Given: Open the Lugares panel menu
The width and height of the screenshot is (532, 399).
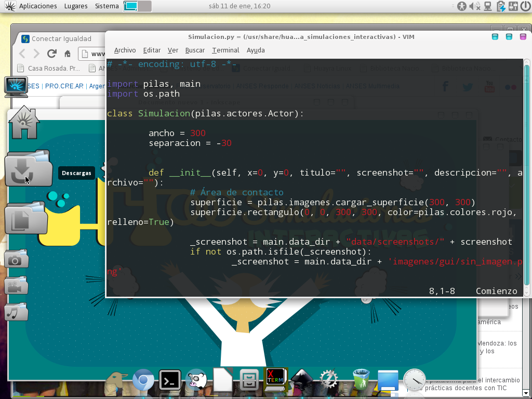Looking at the screenshot, I should (x=76, y=6).
